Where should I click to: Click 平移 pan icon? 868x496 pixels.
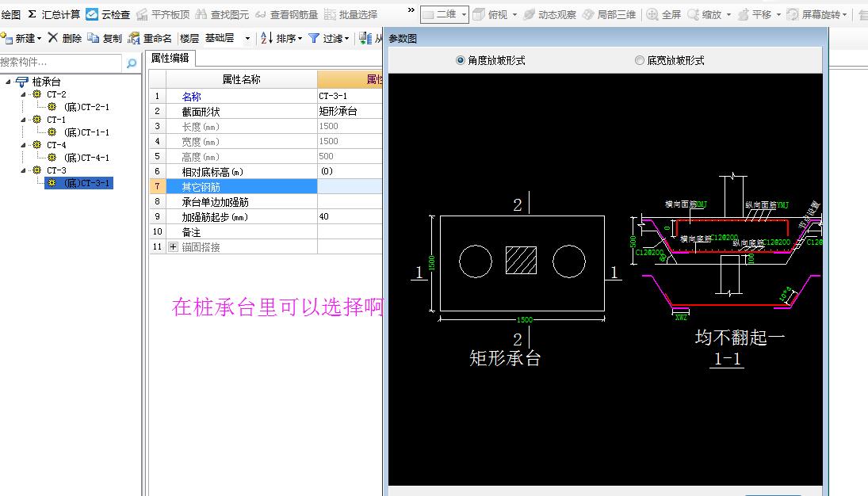pyautogui.click(x=744, y=14)
